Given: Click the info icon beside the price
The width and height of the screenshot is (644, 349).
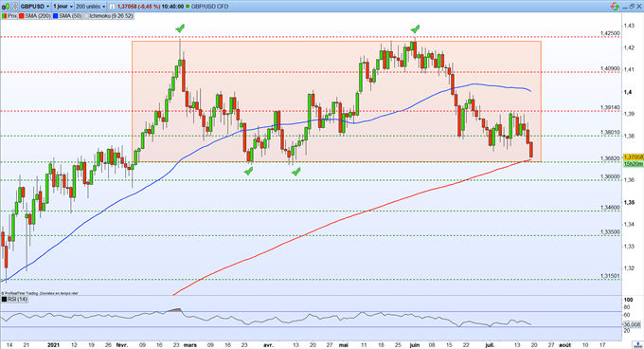Looking at the screenshot, I should tap(112, 7).
